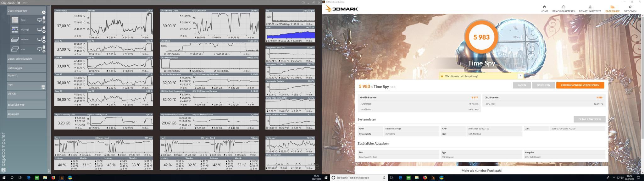The image size is (644, 181).
Task: Expand the aquasuite web section
Action: (x=26, y=105)
